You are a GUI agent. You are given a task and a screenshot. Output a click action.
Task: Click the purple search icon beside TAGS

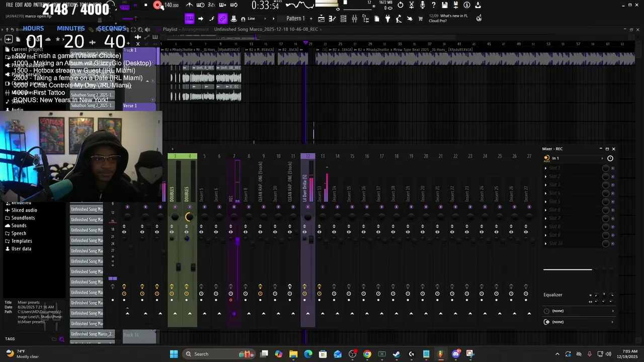tap(62, 339)
